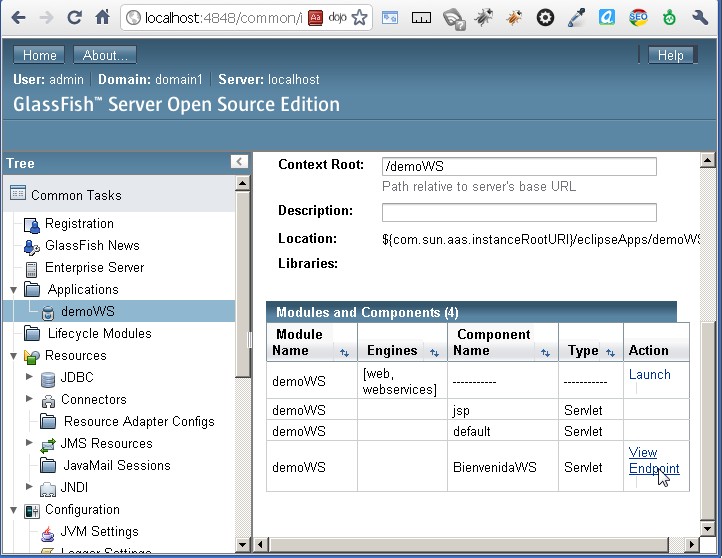Expand the JMS Resources node
The height and width of the screenshot is (558, 722).
[29, 442]
